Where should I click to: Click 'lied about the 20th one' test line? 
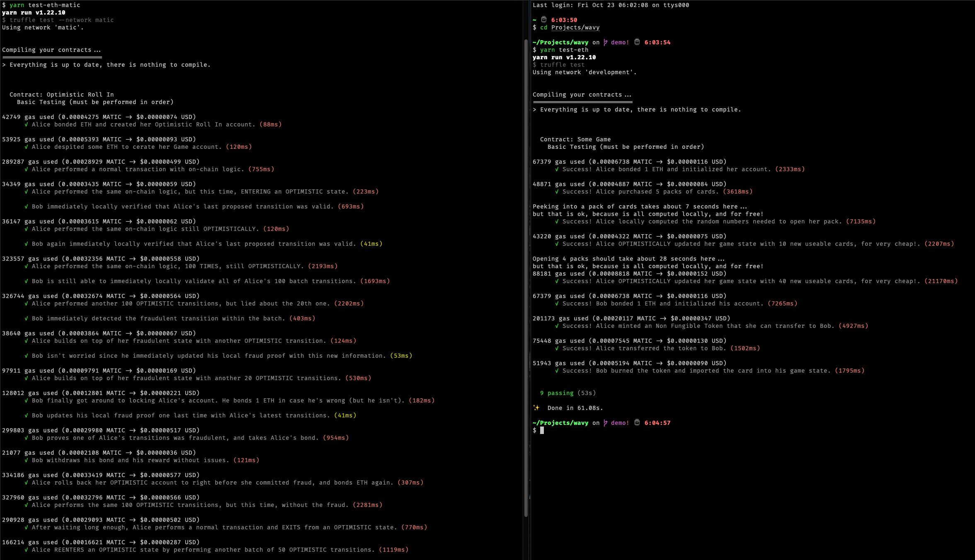pos(194,303)
